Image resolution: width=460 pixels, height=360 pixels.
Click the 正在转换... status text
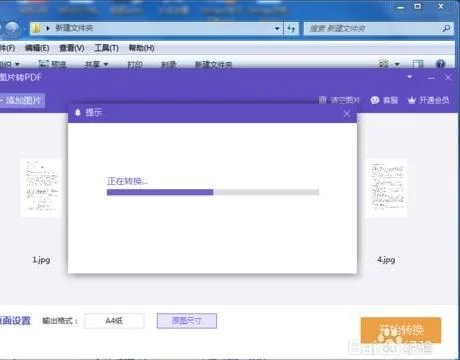pos(127,181)
